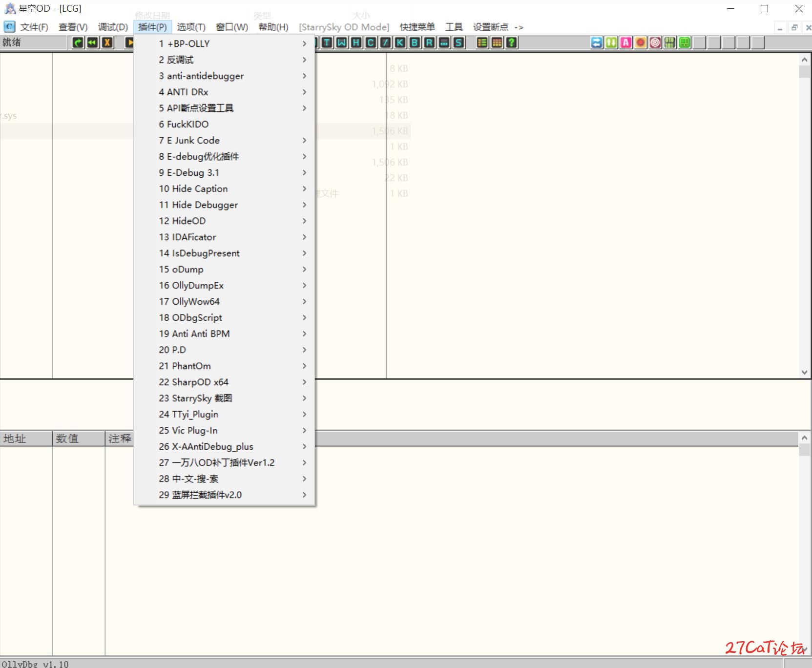
Task: Click the green question mark help icon
Action: (x=511, y=42)
